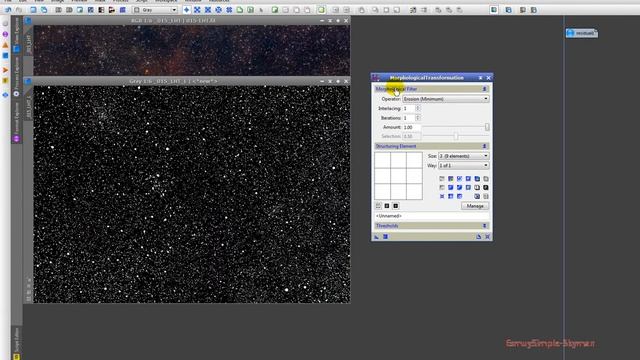Click the Iterations value field
Viewport: 640px width, 360px height.
pyautogui.click(x=409, y=118)
